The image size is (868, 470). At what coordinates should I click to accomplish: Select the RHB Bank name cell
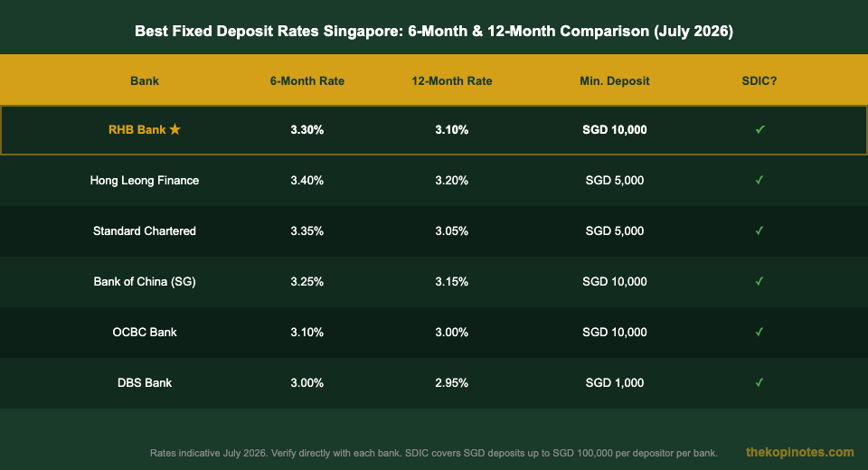145,129
